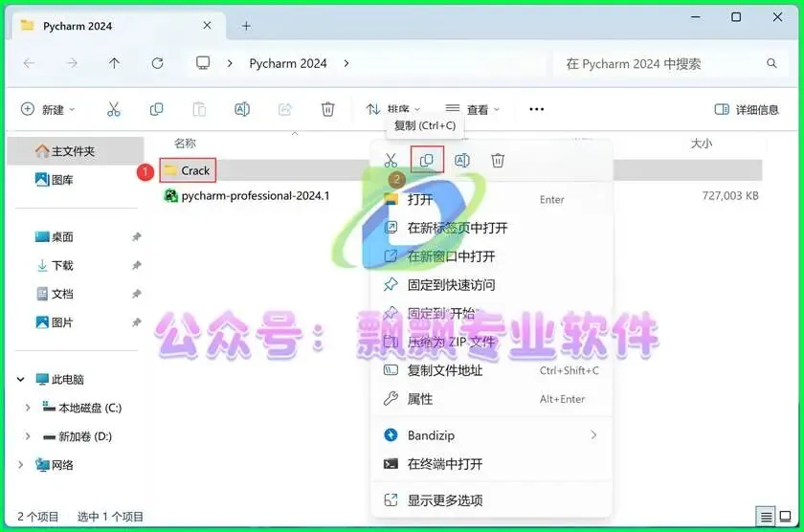Screen dimensions: 804x532
Task: Click the toolbar Copy icon
Action: coord(156,109)
